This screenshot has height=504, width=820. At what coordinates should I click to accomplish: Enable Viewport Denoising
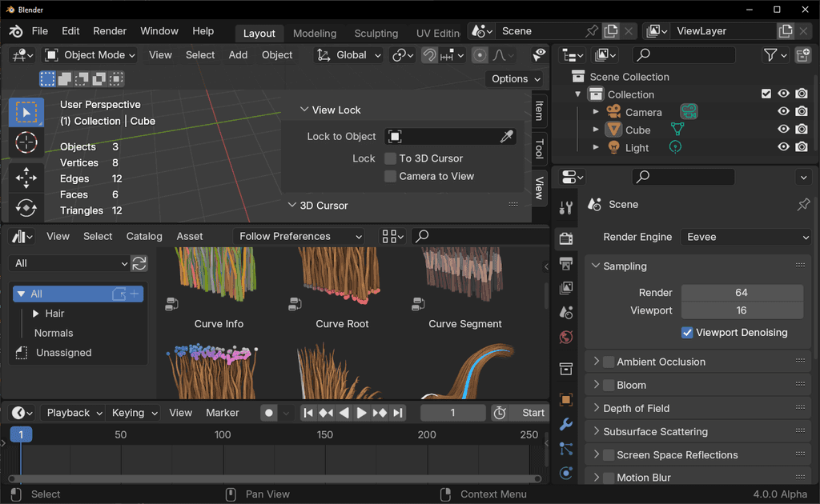pyautogui.click(x=686, y=333)
